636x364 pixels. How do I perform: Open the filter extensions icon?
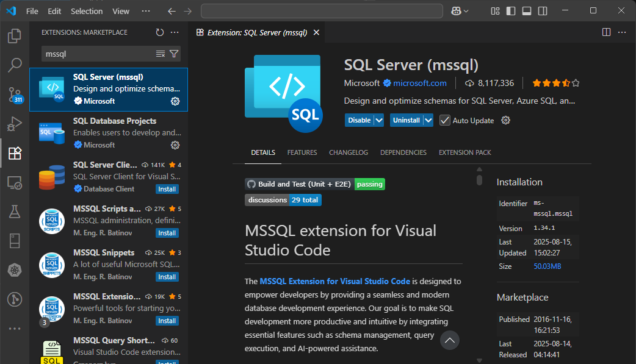point(175,54)
